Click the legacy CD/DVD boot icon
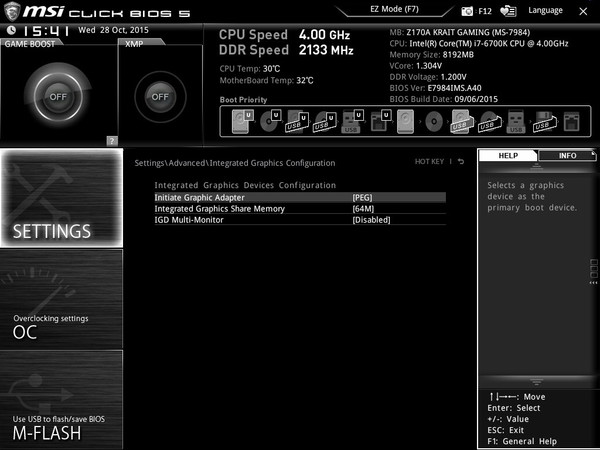 coord(434,122)
